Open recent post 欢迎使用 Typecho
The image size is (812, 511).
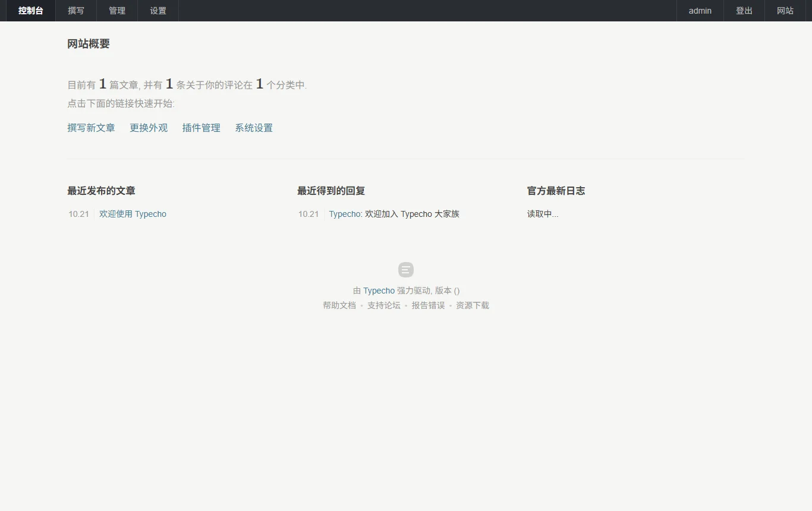pyautogui.click(x=133, y=214)
